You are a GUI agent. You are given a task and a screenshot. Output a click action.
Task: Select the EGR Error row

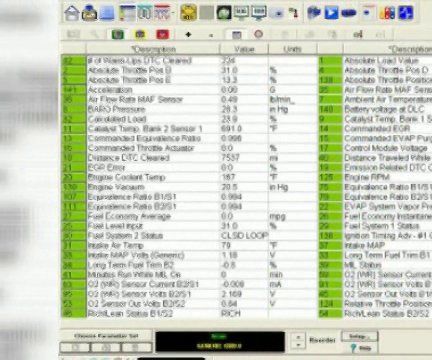pos(189,168)
